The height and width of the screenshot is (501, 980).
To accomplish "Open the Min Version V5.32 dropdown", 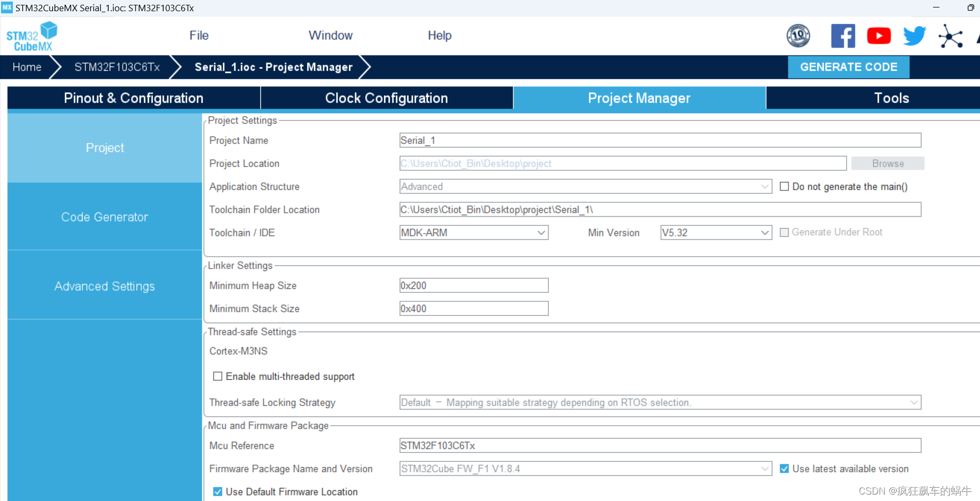I will (716, 233).
